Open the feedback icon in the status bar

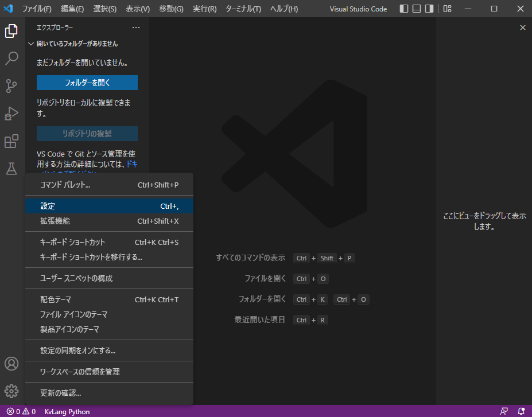pyautogui.click(x=504, y=411)
